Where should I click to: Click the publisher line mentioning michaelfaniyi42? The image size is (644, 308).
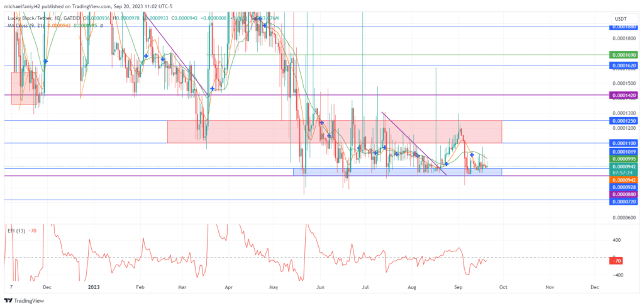click(x=89, y=6)
